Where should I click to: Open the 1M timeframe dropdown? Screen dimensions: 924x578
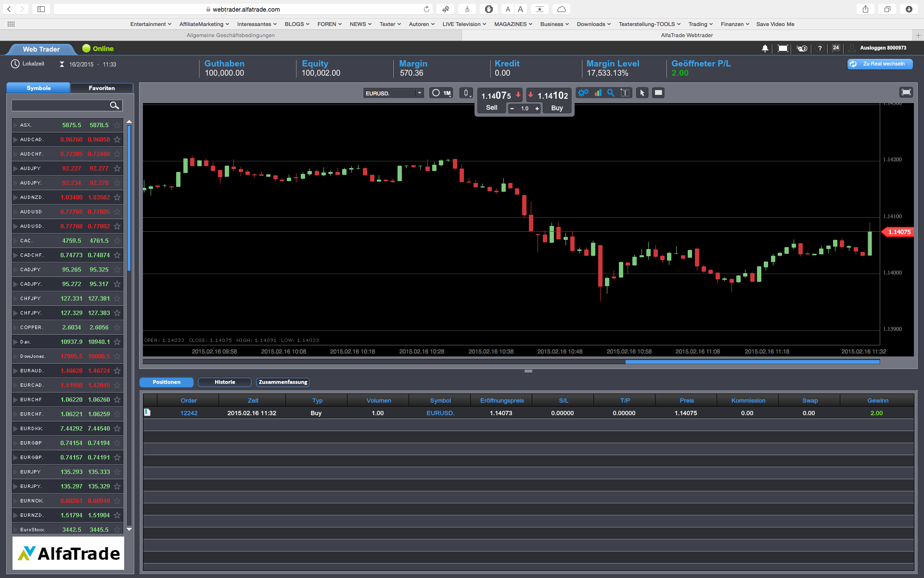tap(441, 93)
